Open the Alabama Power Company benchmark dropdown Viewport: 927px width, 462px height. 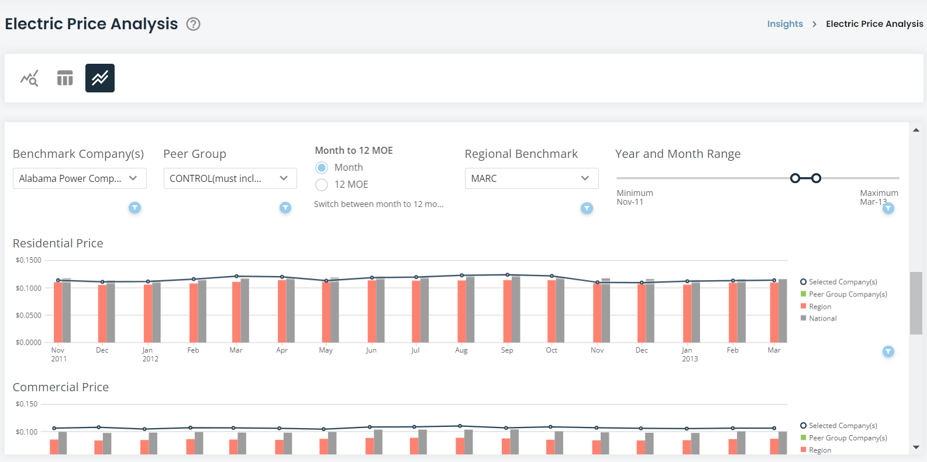[80, 178]
